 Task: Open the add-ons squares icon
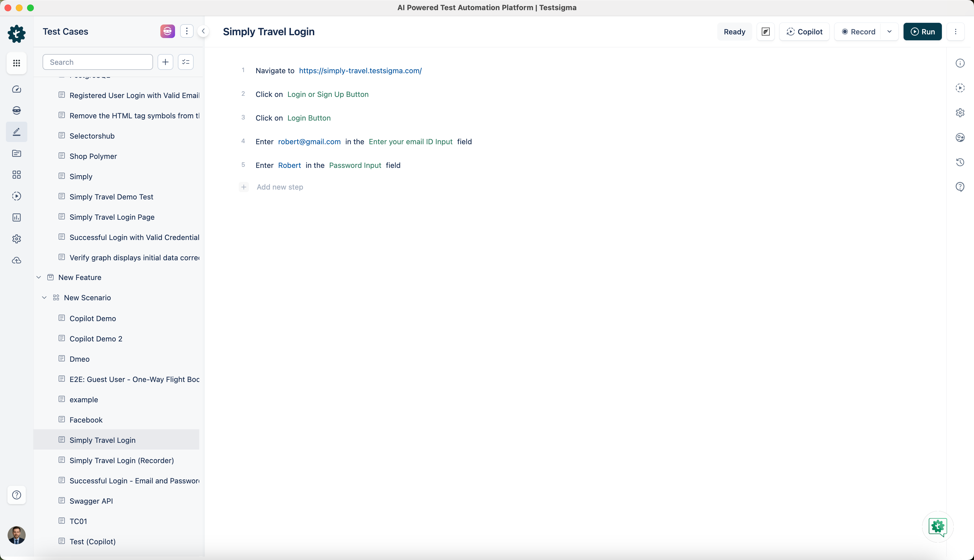point(17,175)
